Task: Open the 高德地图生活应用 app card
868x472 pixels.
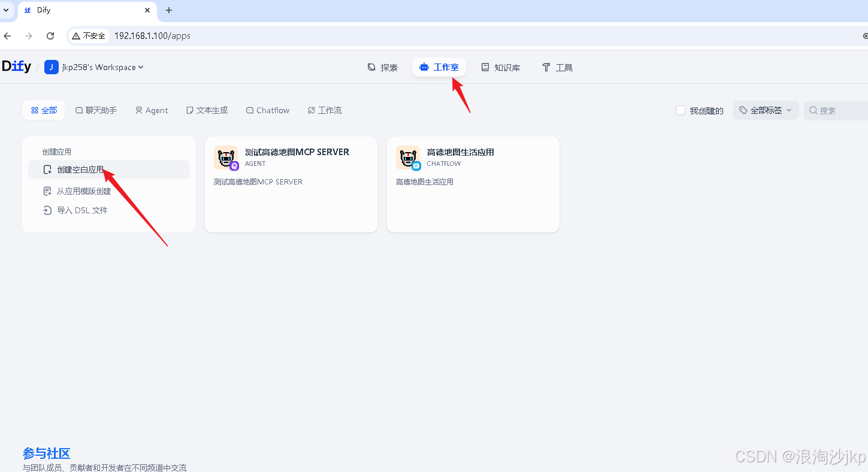Action: tap(473, 184)
